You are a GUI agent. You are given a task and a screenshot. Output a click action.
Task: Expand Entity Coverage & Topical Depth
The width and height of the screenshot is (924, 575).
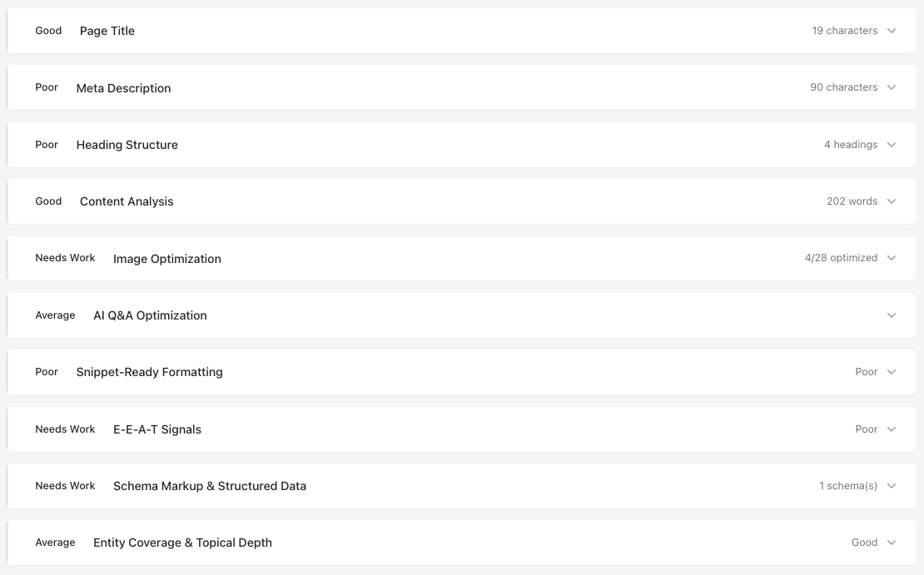point(891,543)
